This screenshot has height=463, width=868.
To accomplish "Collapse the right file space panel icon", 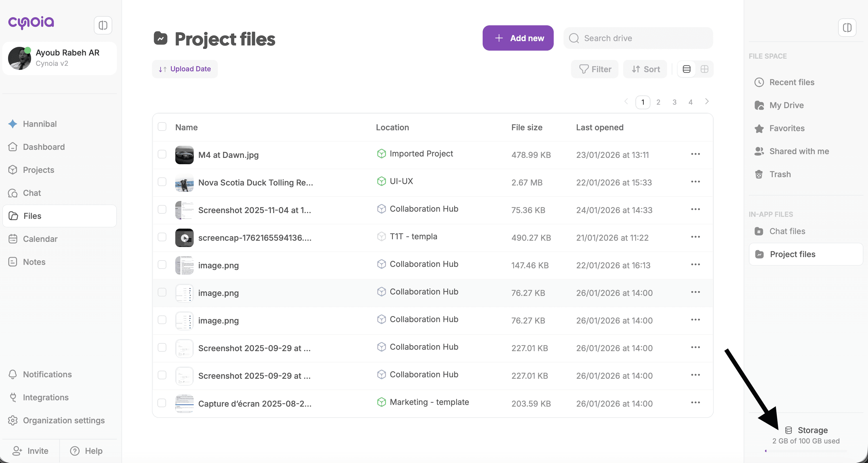I will pyautogui.click(x=847, y=28).
